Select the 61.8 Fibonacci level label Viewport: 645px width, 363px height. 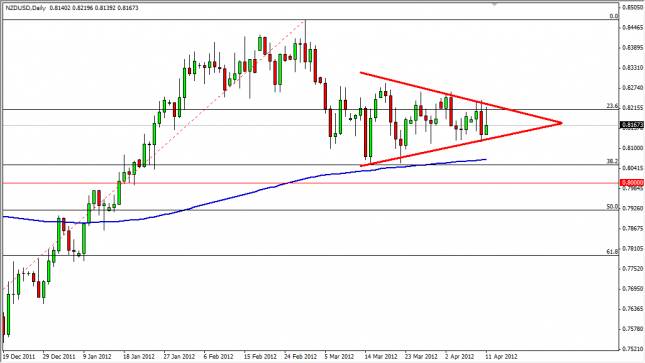(612, 251)
